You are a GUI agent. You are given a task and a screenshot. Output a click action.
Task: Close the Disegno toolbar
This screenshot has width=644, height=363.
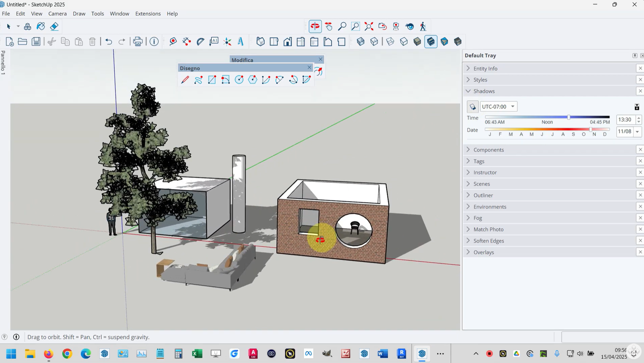pyautogui.click(x=309, y=67)
